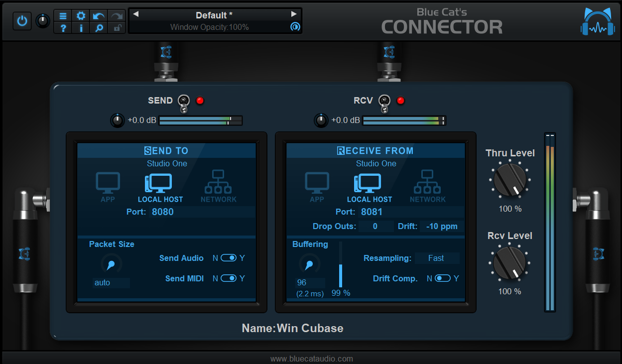Screen dimensions: 622x364
Task: Choose APP icon in Receive From panel
Action: coord(317,187)
